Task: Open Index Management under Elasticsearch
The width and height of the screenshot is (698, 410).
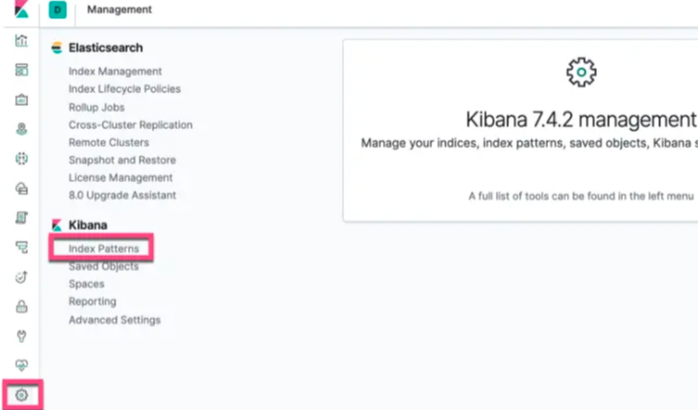Action: pyautogui.click(x=115, y=71)
